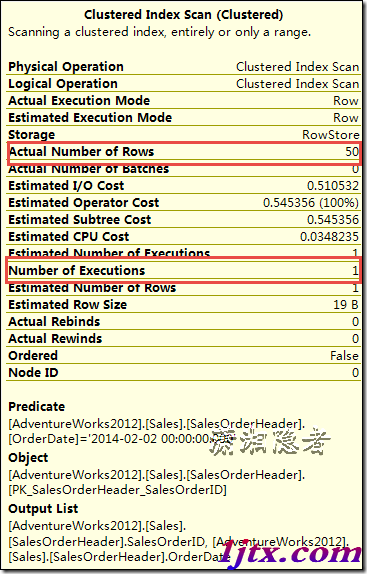This screenshot has width=367, height=574.
Task: Click the Actual Number of Batches label
Action: pyautogui.click(x=89, y=169)
